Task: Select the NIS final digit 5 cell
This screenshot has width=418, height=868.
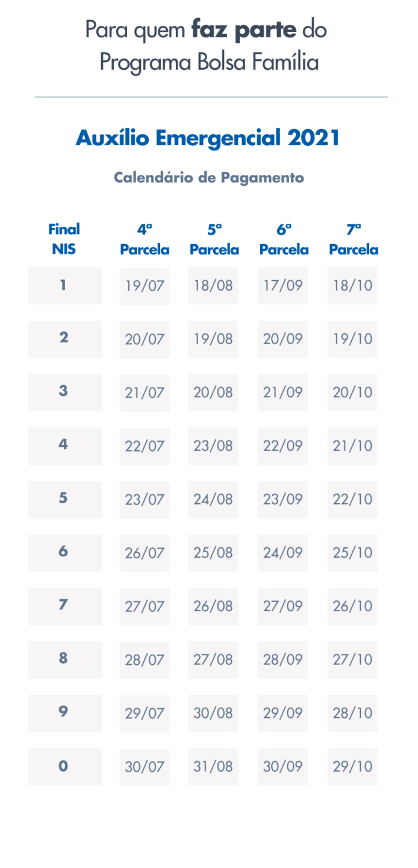Action: click(64, 499)
